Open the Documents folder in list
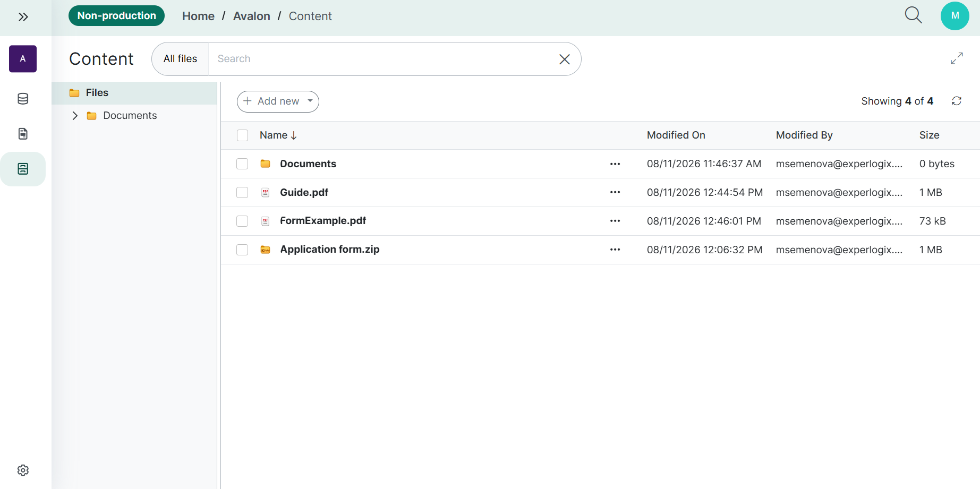Image resolution: width=980 pixels, height=489 pixels. [x=308, y=164]
